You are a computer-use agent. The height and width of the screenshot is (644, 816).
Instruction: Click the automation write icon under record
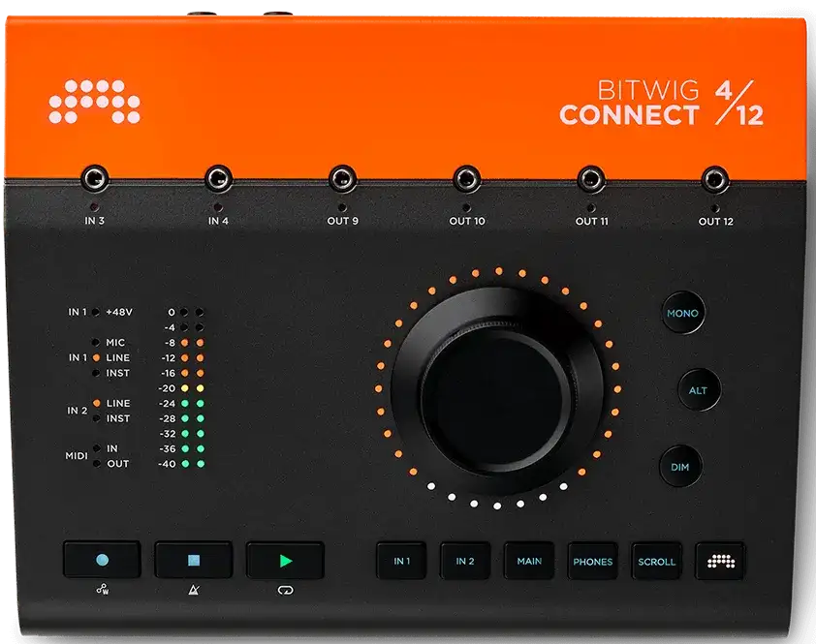pyautogui.click(x=103, y=590)
